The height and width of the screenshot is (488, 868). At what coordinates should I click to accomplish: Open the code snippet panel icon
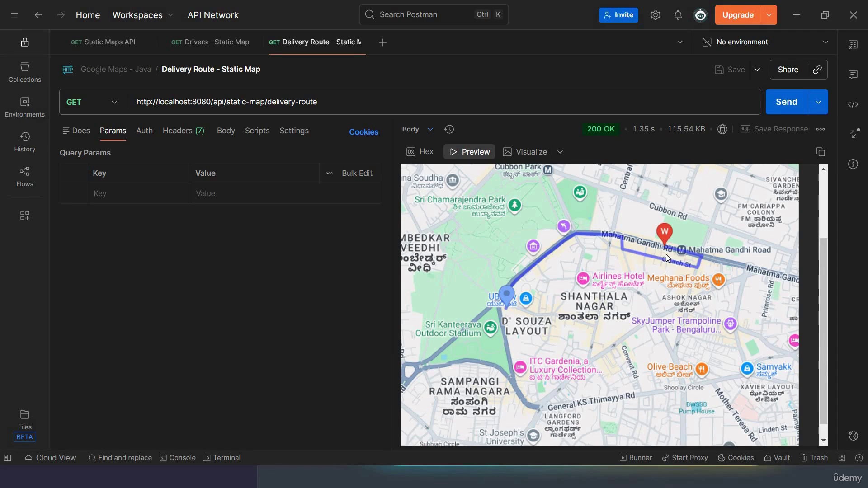(x=853, y=104)
